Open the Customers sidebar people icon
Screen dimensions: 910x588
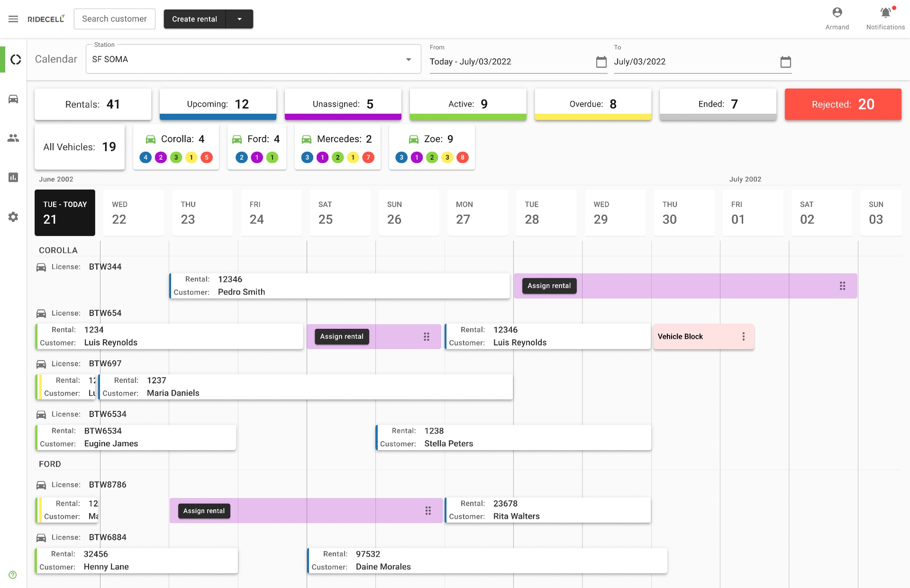coord(13,138)
